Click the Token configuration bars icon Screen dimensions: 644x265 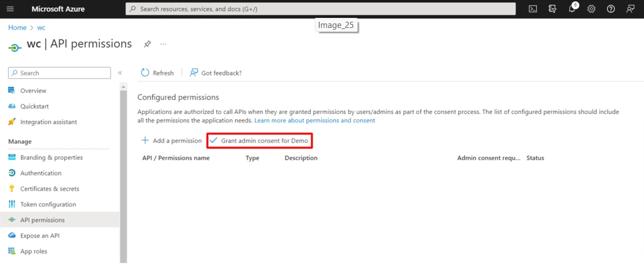[x=12, y=204]
